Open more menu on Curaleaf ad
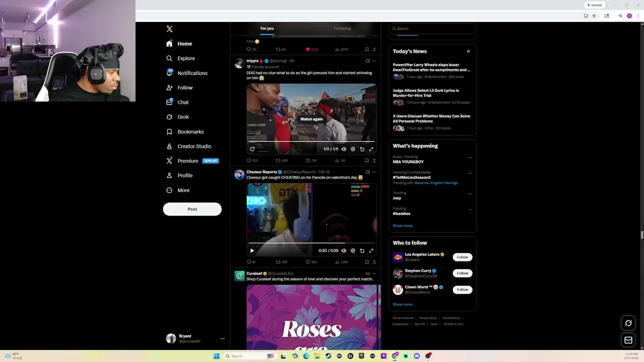The width and height of the screenshot is (644, 362). [x=374, y=274]
